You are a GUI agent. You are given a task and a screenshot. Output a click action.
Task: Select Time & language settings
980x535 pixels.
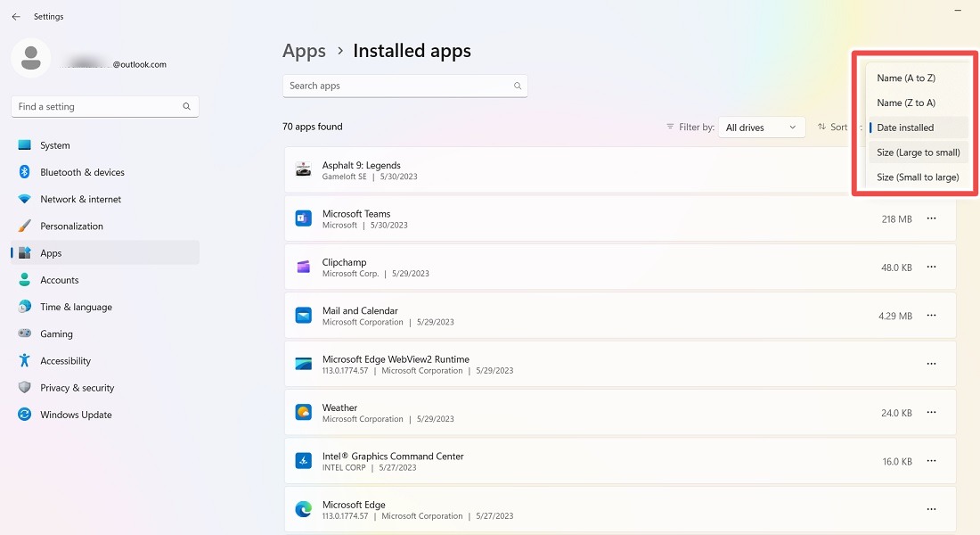76,306
